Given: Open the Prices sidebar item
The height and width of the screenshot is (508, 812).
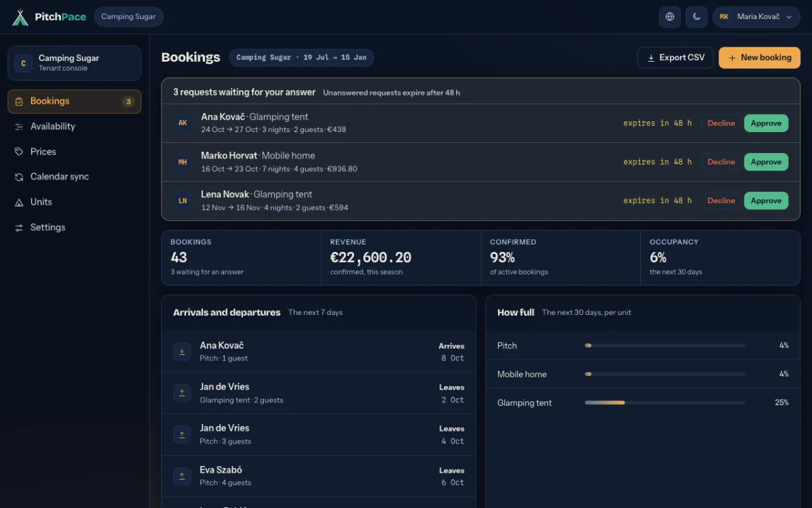Looking at the screenshot, I should click(x=74, y=152).
